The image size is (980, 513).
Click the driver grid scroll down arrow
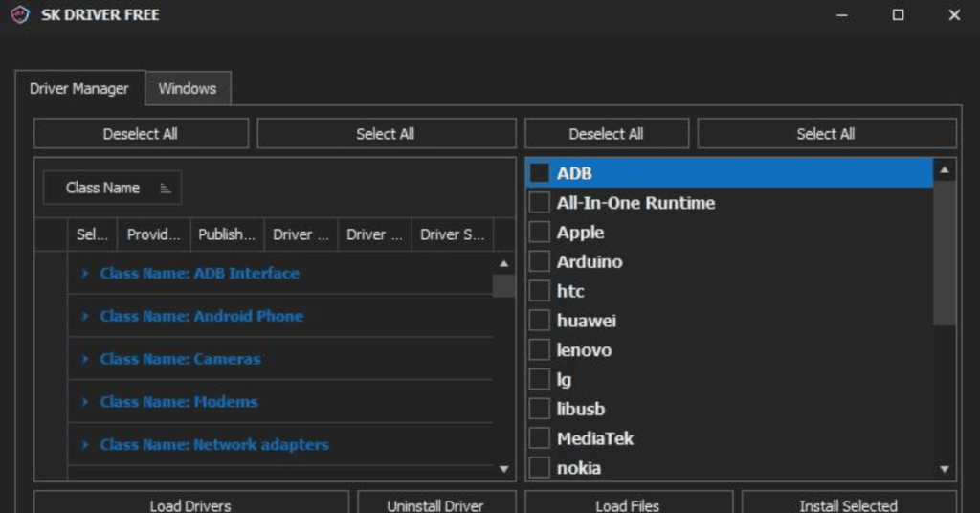[503, 469]
